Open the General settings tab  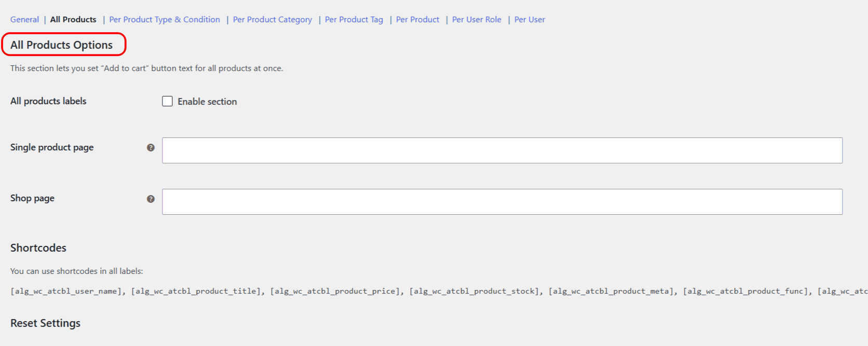click(x=24, y=20)
